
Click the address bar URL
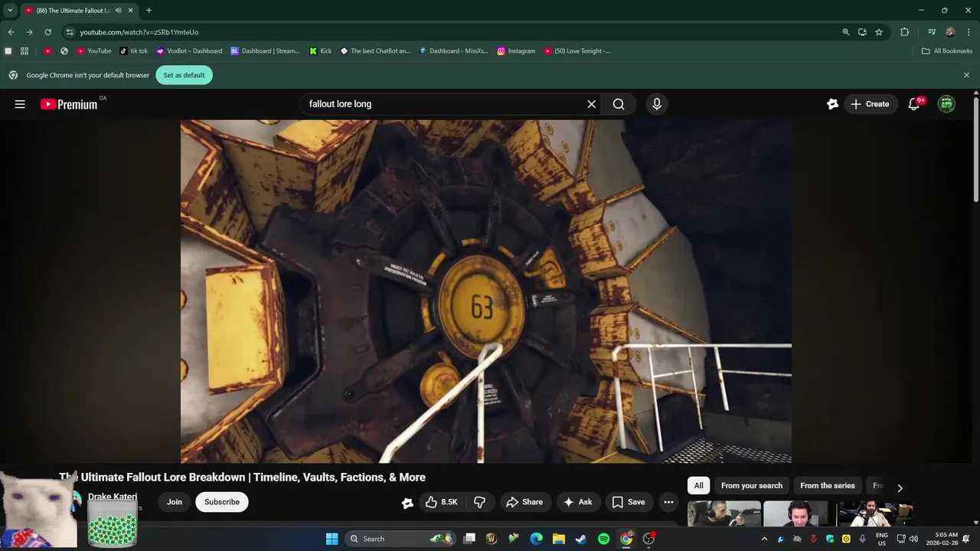(x=139, y=32)
